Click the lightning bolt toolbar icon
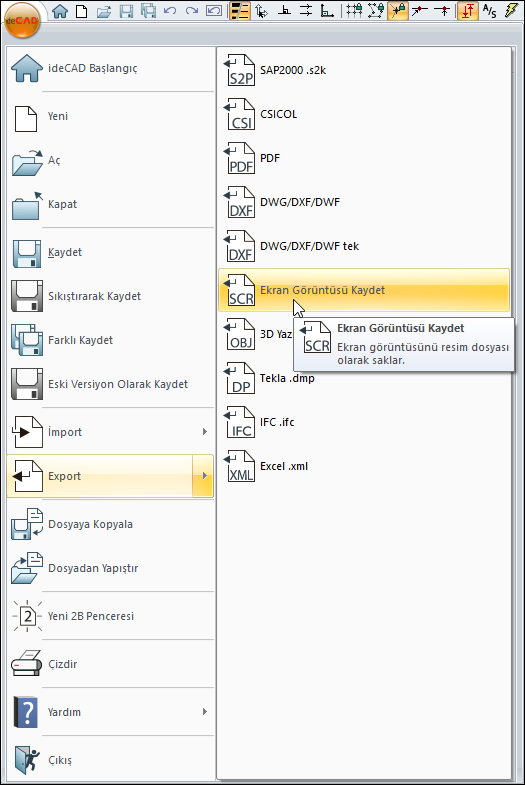525x785 pixels. pyautogui.click(x=511, y=11)
